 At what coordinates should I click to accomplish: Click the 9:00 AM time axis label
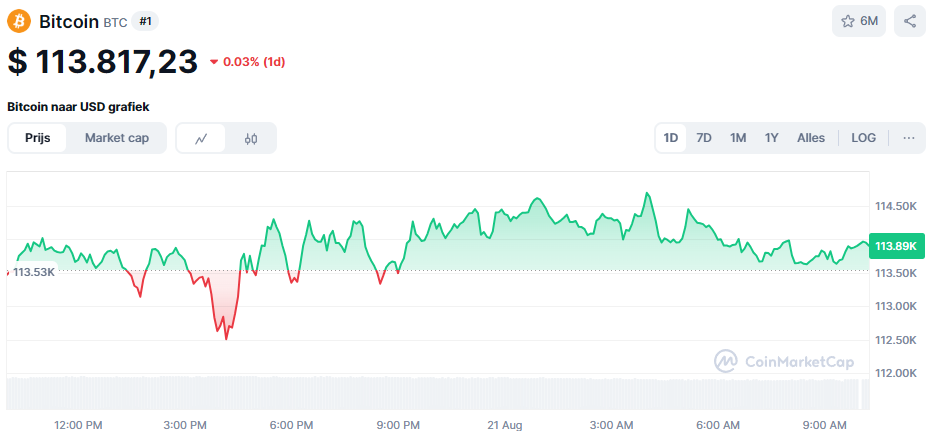coord(825,425)
